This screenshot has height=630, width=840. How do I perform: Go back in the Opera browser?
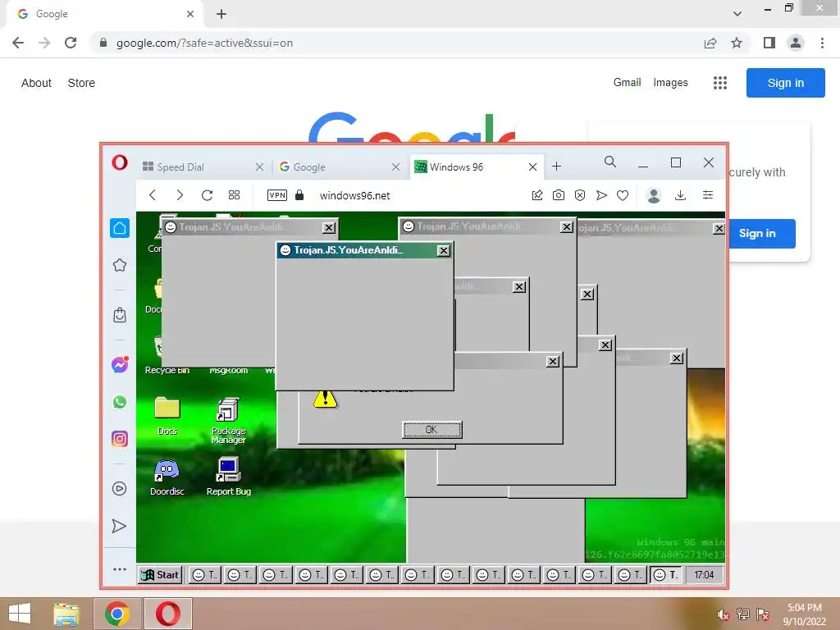[x=153, y=195]
